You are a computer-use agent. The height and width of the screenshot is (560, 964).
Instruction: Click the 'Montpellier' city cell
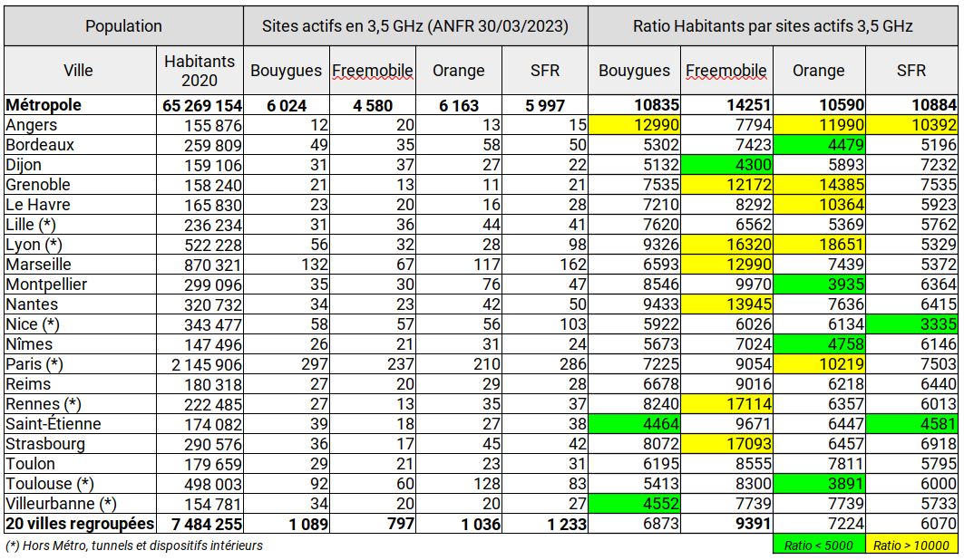coord(81,285)
